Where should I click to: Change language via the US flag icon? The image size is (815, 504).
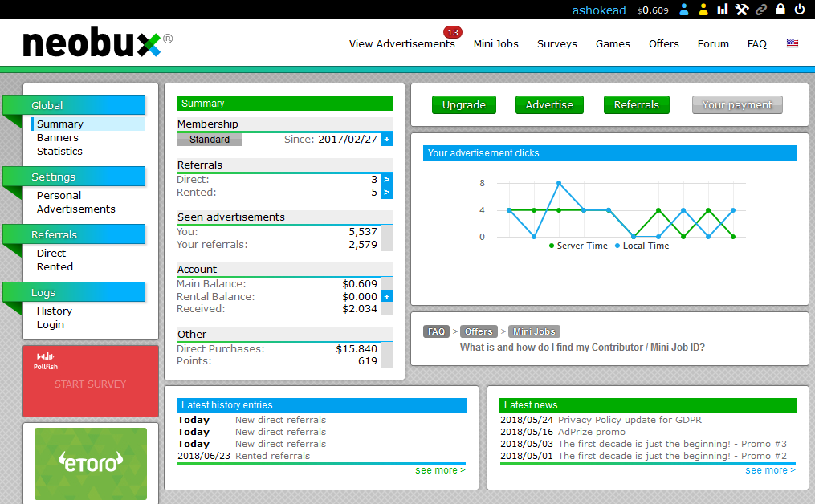click(793, 43)
